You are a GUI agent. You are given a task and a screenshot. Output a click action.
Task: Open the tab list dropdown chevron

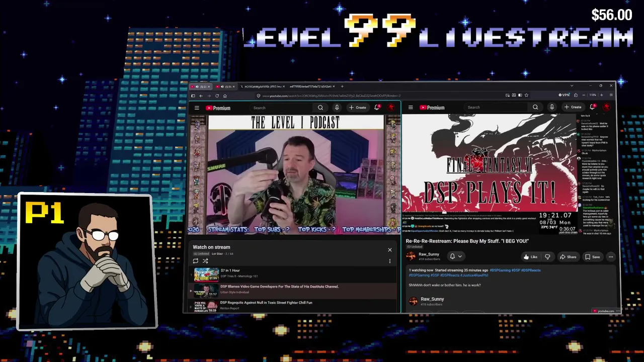coord(572,86)
